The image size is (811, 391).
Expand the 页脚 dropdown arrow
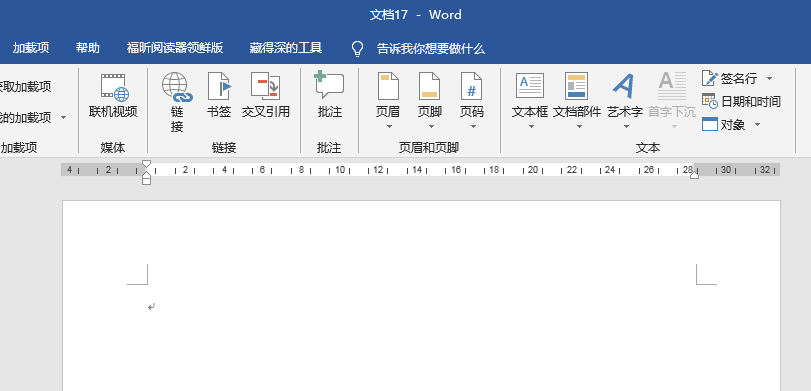tap(430, 126)
